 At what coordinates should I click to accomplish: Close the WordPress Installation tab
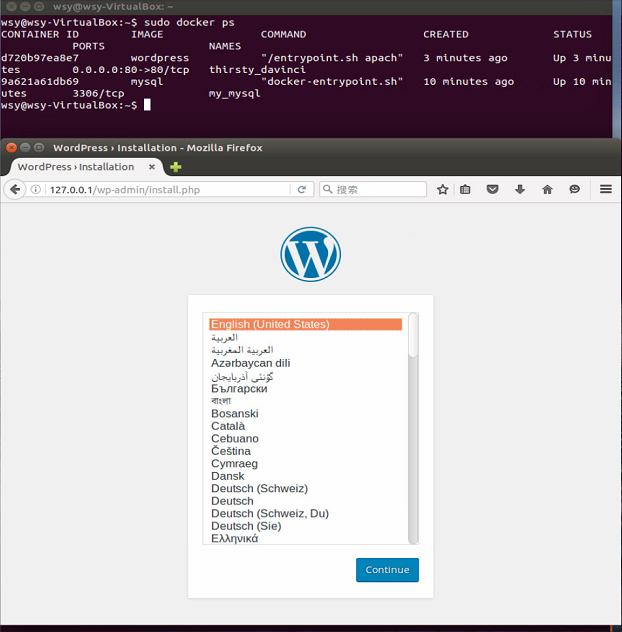coord(152,167)
